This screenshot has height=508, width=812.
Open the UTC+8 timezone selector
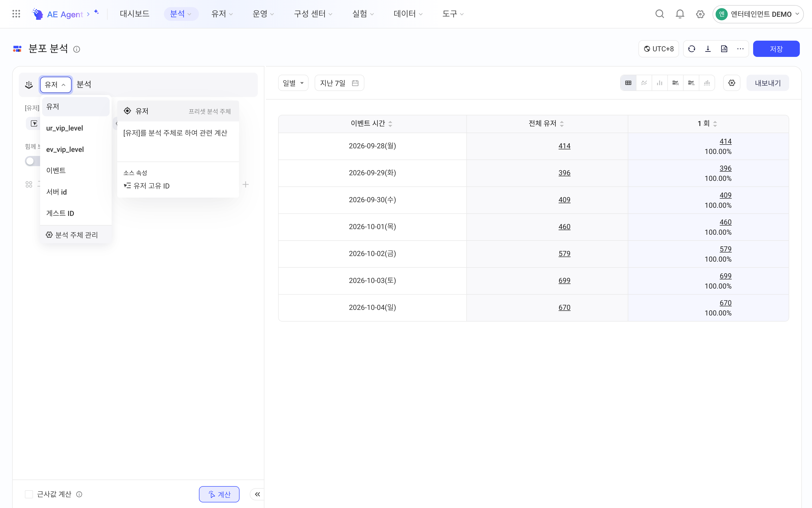point(659,49)
